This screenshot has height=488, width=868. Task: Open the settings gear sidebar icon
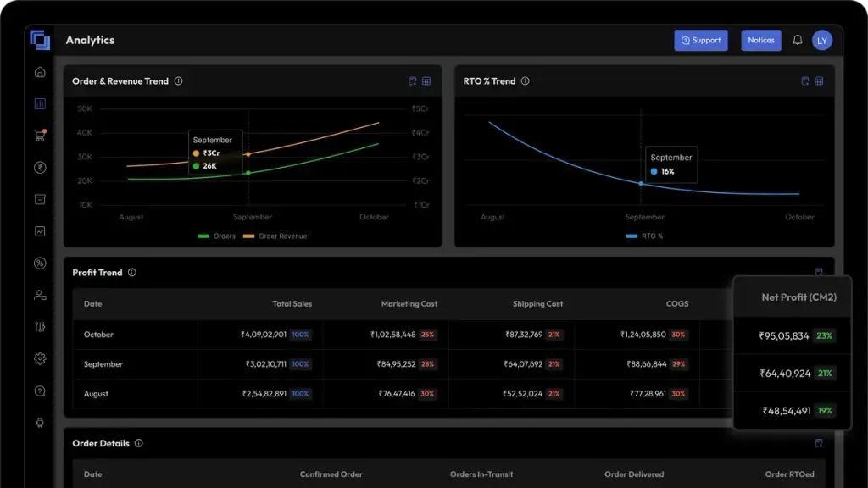(40, 359)
